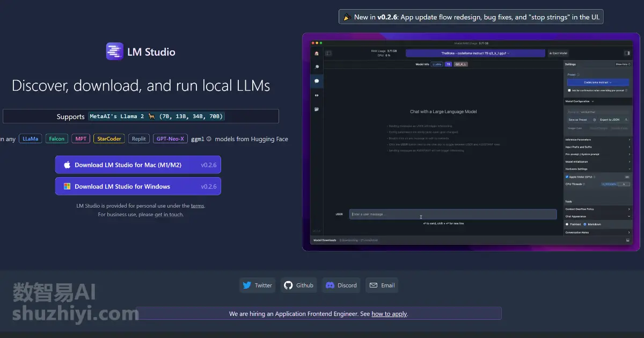
Task: Click the LLaMa badge beside Model Info
Action: (x=437, y=64)
